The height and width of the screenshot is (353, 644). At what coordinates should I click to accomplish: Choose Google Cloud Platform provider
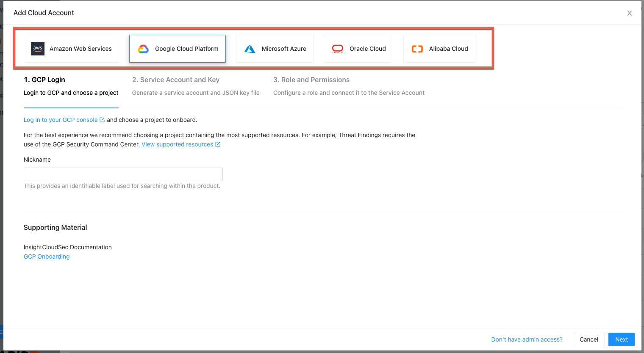click(178, 49)
